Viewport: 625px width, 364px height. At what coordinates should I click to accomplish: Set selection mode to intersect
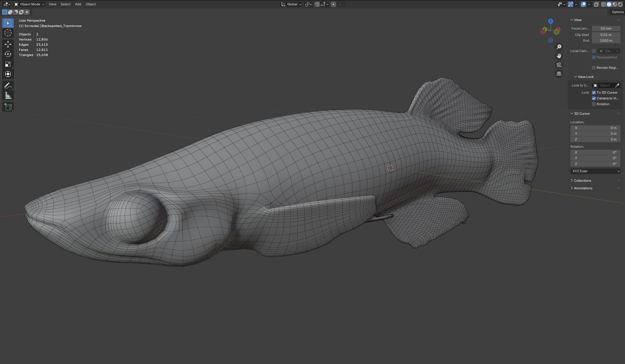tap(27, 12)
